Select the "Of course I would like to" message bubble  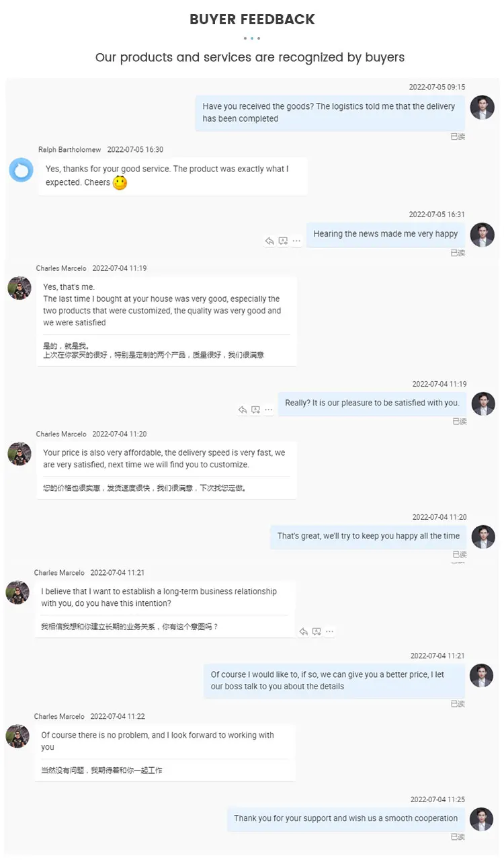pos(334,681)
